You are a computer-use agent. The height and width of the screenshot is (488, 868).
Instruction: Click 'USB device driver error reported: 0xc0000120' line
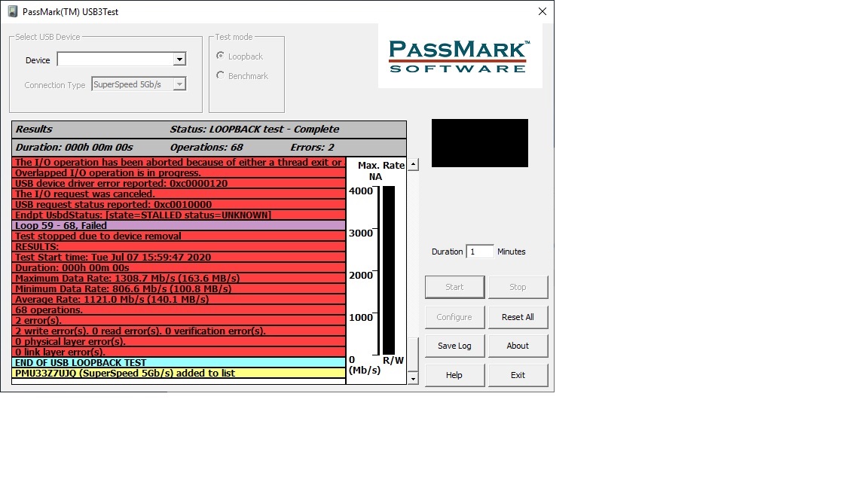[x=179, y=183]
